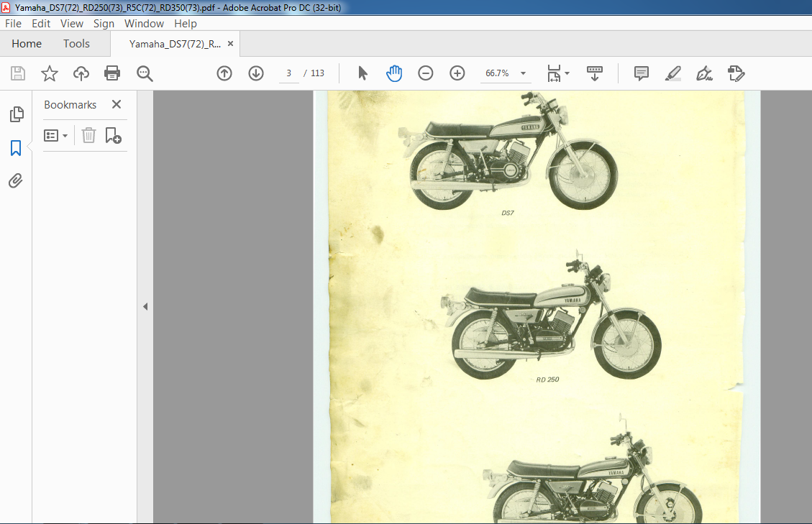Click the DS7 caption on page

coord(508,213)
